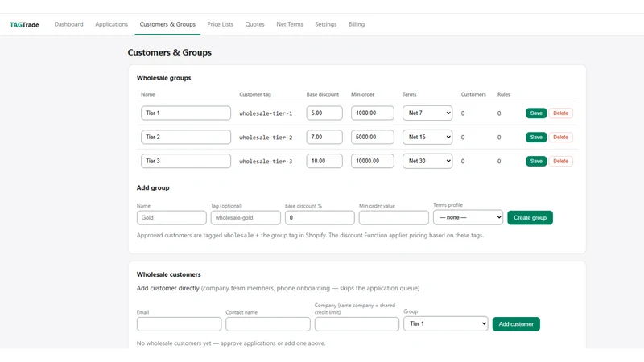This screenshot has height=362, width=644.
Task: Click the new group Name field with Gold placeholder
Action: 171,217
